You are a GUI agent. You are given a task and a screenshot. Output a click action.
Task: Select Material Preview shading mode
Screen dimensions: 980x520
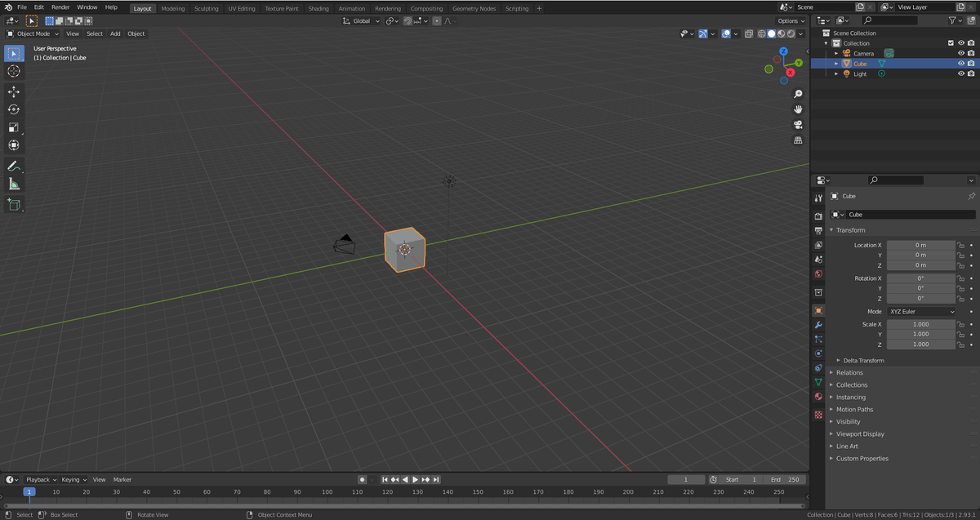coord(781,33)
